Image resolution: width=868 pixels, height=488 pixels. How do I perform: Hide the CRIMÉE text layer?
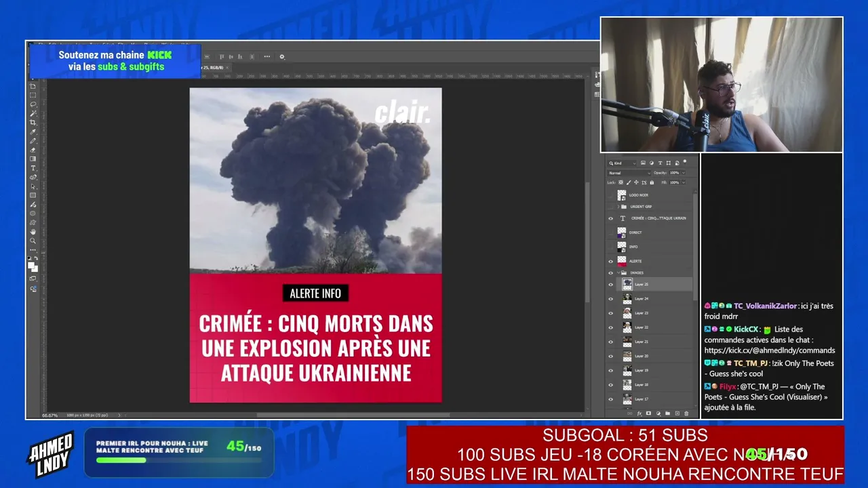pyautogui.click(x=610, y=218)
